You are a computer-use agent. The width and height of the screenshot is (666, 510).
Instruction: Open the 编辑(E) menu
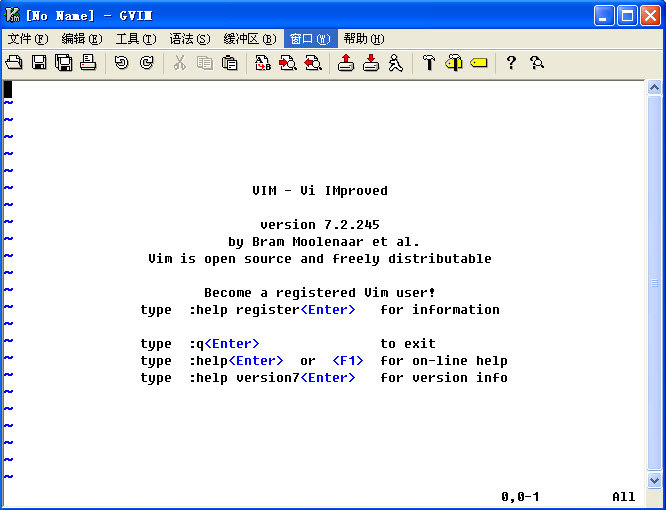pyautogui.click(x=82, y=39)
